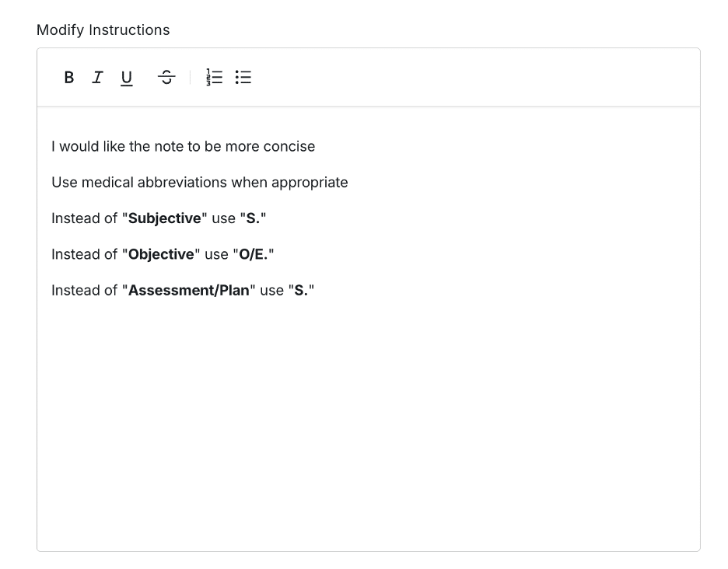This screenshot has width=728, height=569.
Task: Click "S." in the Assessment/Plan line
Action: [301, 290]
